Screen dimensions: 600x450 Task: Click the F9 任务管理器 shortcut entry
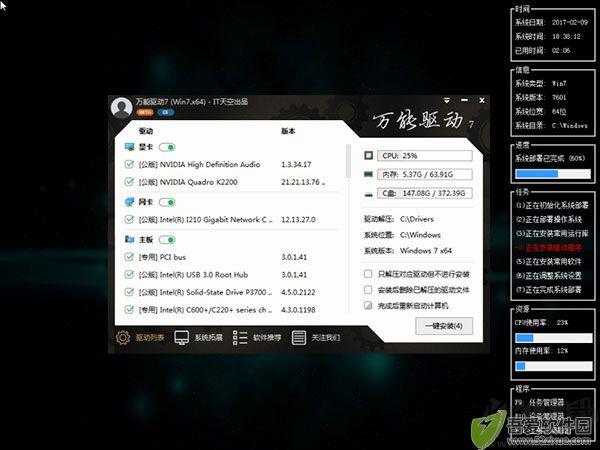(x=540, y=402)
